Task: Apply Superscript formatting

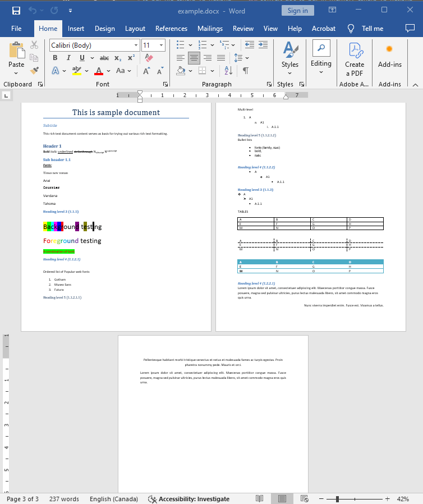Action: 131,58
